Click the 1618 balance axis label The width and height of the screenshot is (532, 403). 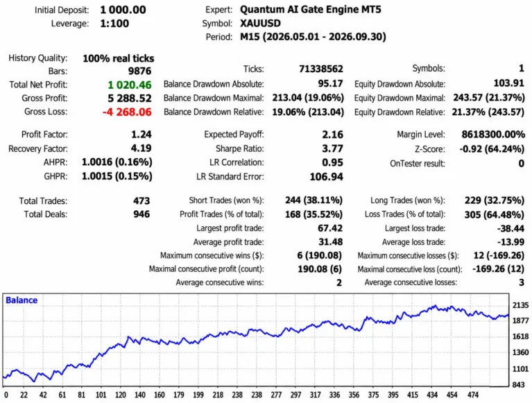pyautogui.click(x=520, y=336)
